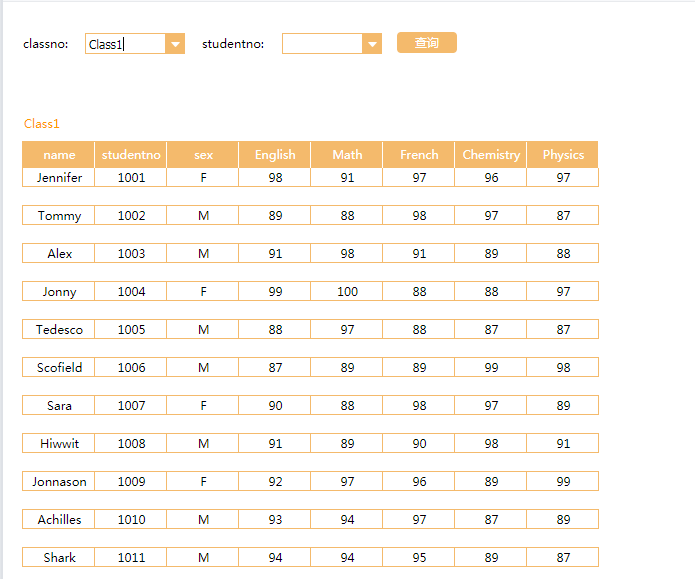The height and width of the screenshot is (579, 695).
Task: Click the name cell Jennifer
Action: (x=59, y=177)
